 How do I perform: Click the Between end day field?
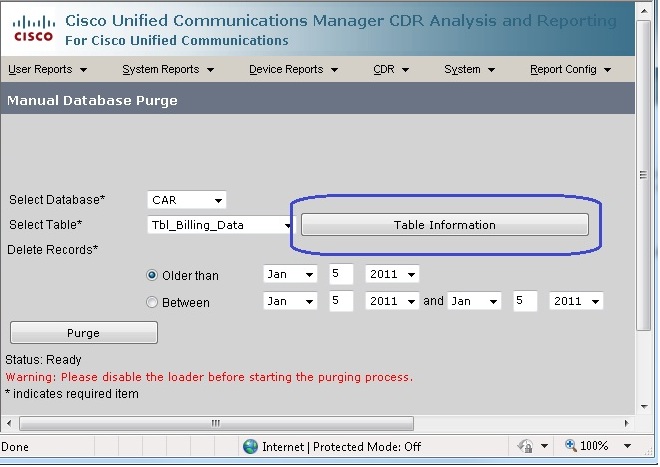tap(525, 301)
